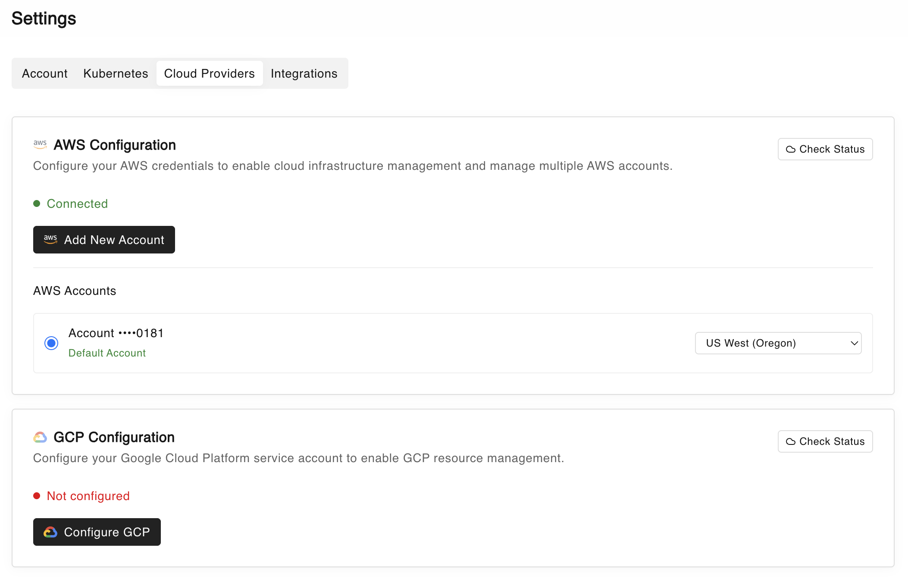This screenshot has width=908, height=588.
Task: Select the Cloud Providers tab
Action: 209,73
